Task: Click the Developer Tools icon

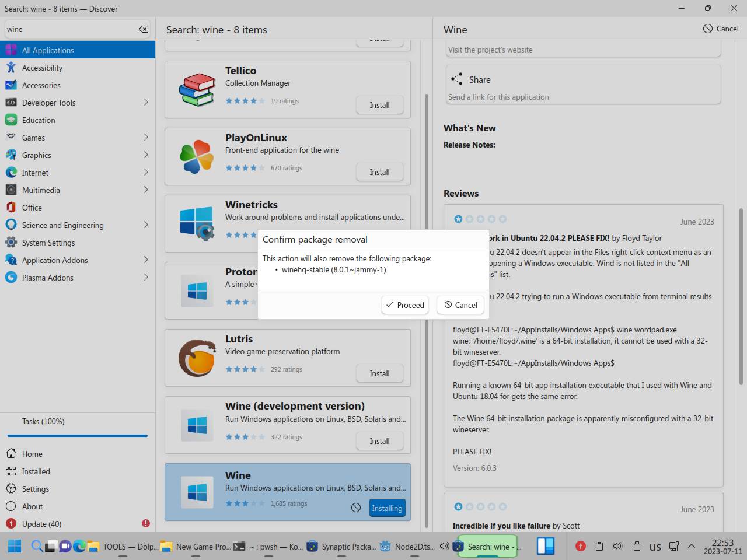Action: 11,103
